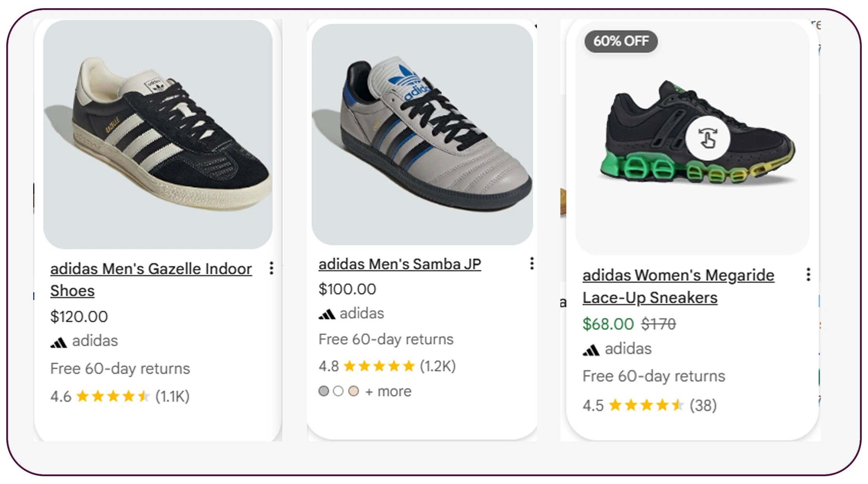
Task: Click the Gazelle Indoor shoe product image
Action: click(x=158, y=135)
